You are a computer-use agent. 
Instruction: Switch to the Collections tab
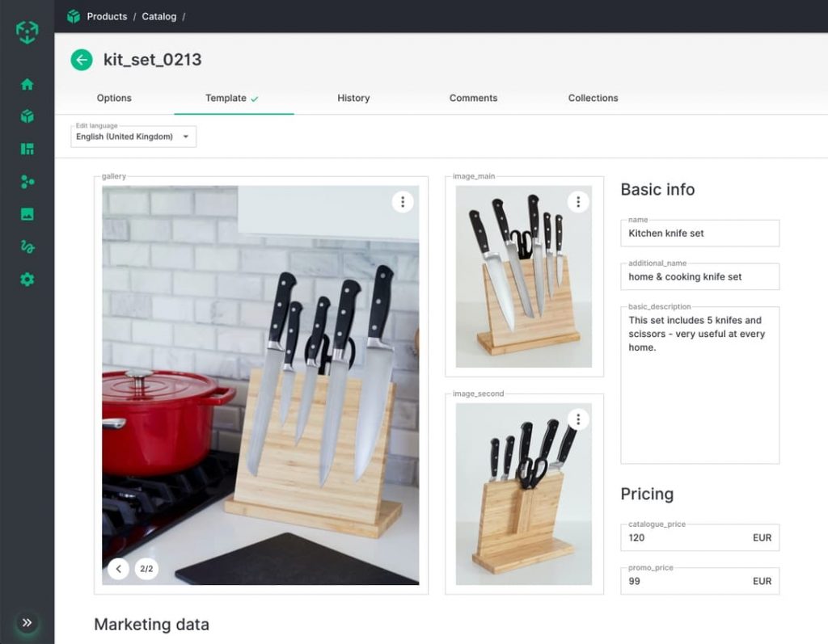[593, 99]
